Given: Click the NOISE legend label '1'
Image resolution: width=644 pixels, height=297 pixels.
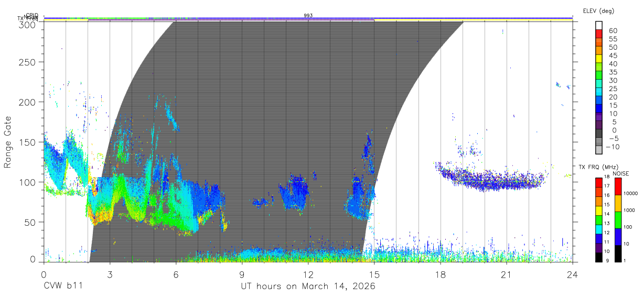Looking at the screenshot, I should click(x=625, y=260).
